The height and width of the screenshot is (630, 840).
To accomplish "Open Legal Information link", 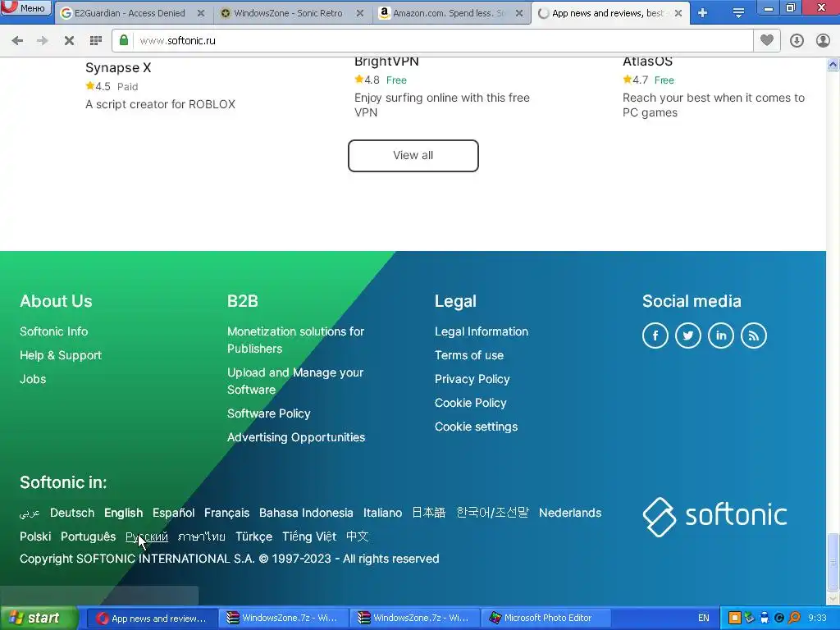I will 481,331.
